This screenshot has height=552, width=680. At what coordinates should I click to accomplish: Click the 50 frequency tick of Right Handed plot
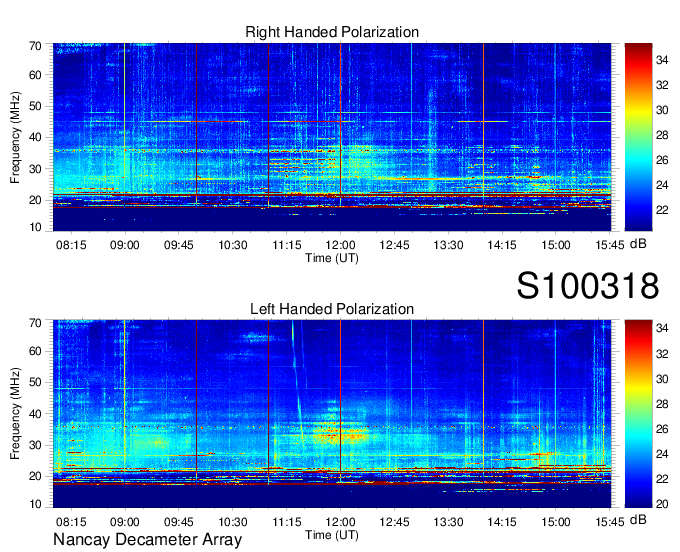tap(35, 106)
